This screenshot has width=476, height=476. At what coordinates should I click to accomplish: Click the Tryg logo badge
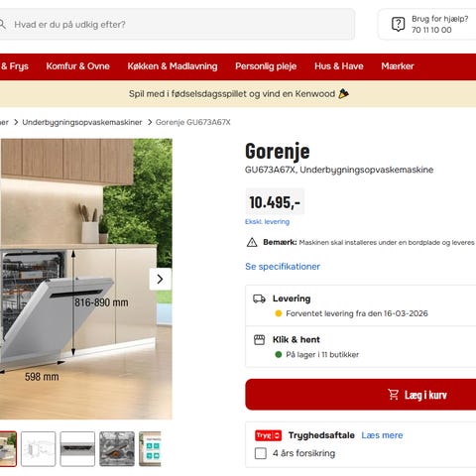[x=268, y=435]
